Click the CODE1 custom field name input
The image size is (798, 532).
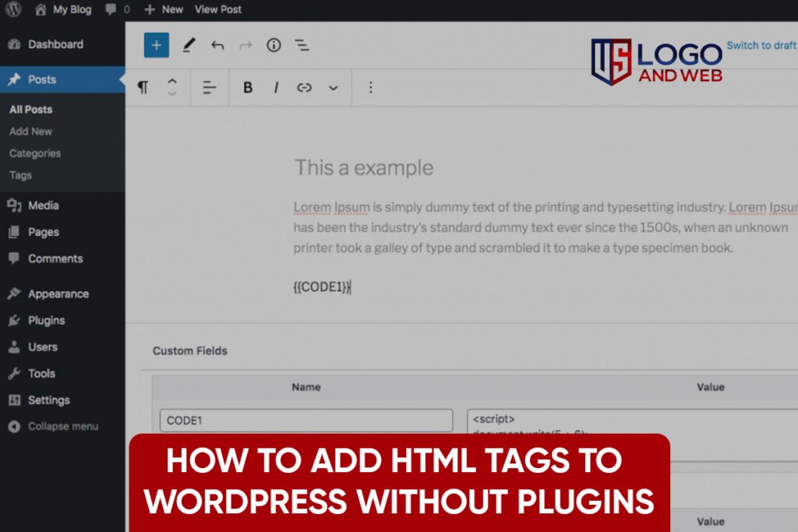click(305, 421)
